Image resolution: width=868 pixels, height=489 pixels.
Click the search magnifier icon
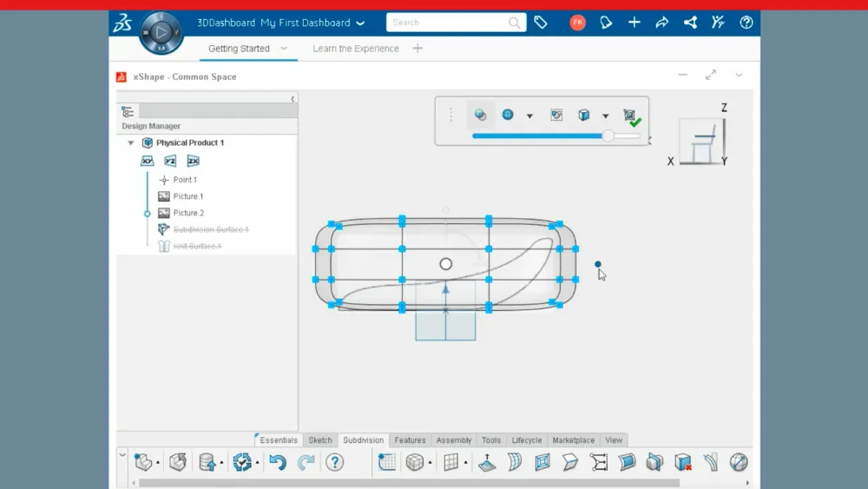(x=514, y=23)
